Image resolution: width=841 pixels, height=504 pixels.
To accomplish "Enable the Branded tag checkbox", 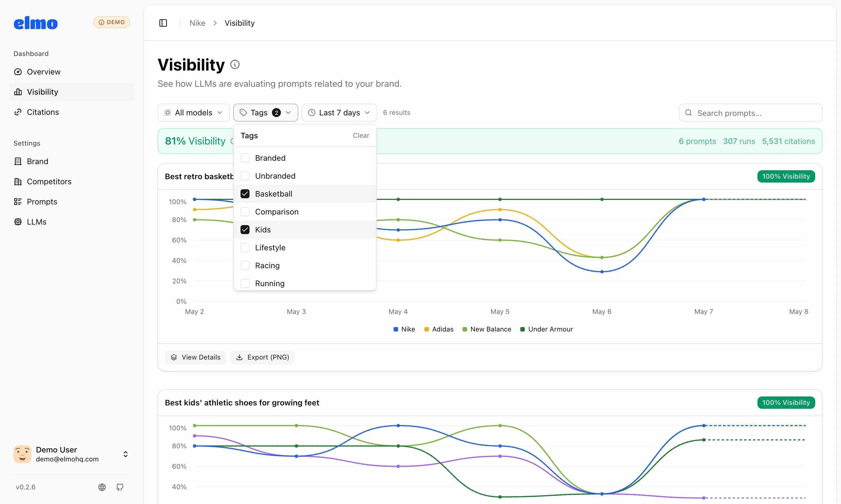I will tap(245, 158).
